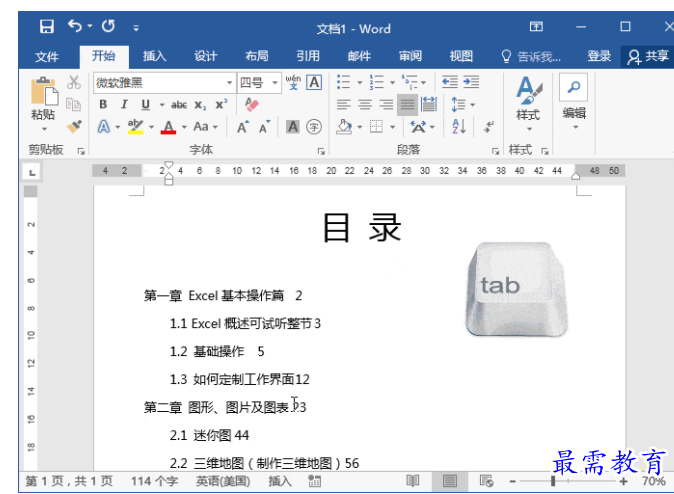Decrease paragraph indent
674x494 pixels.
pos(450,82)
